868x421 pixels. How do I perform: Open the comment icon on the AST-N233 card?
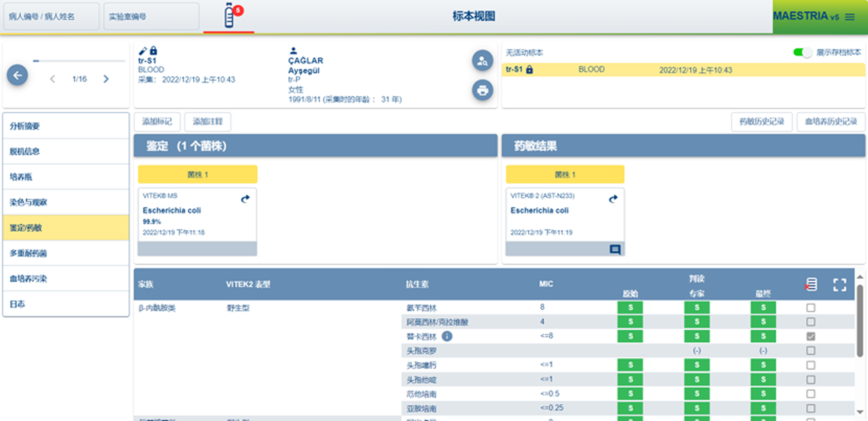[x=615, y=249]
